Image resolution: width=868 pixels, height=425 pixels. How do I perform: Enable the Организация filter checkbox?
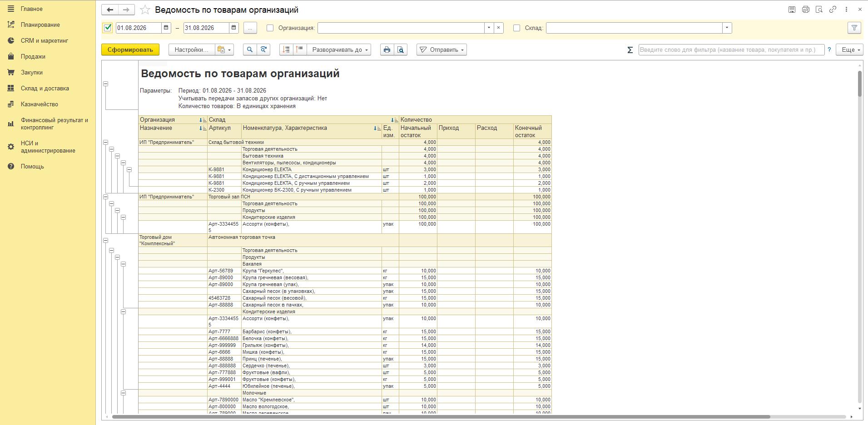(x=270, y=28)
